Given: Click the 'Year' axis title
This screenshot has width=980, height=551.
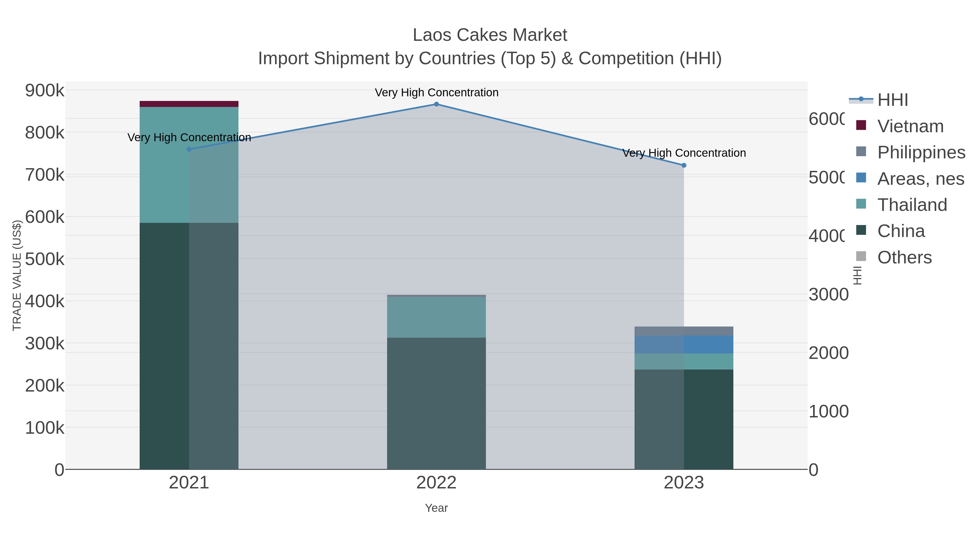Looking at the screenshot, I should (436, 508).
